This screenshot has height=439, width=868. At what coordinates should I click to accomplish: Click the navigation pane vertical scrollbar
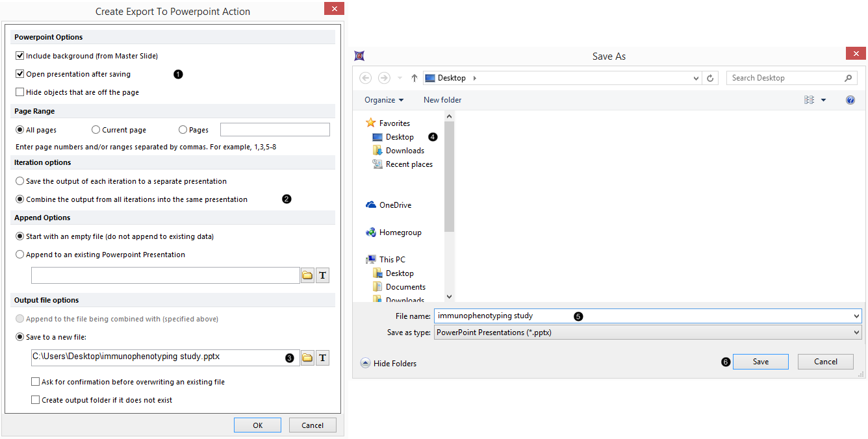pos(449,175)
